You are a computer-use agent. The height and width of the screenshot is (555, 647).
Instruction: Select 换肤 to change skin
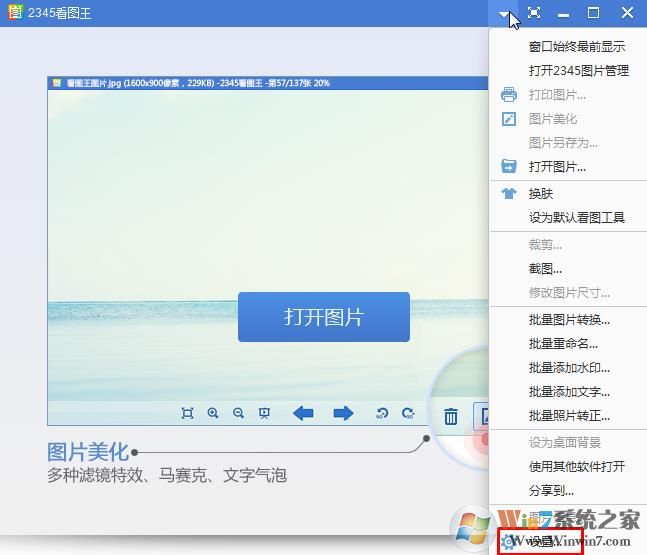pos(541,193)
